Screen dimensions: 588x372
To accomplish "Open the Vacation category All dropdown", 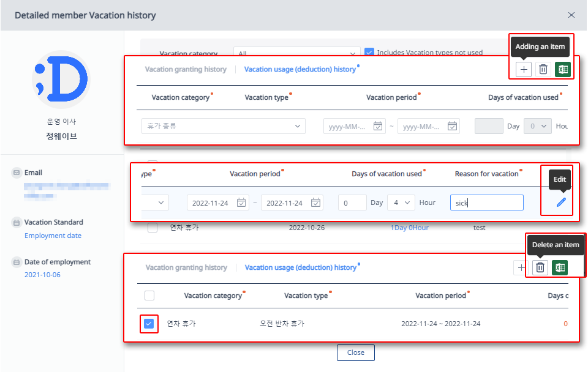I will coord(297,53).
